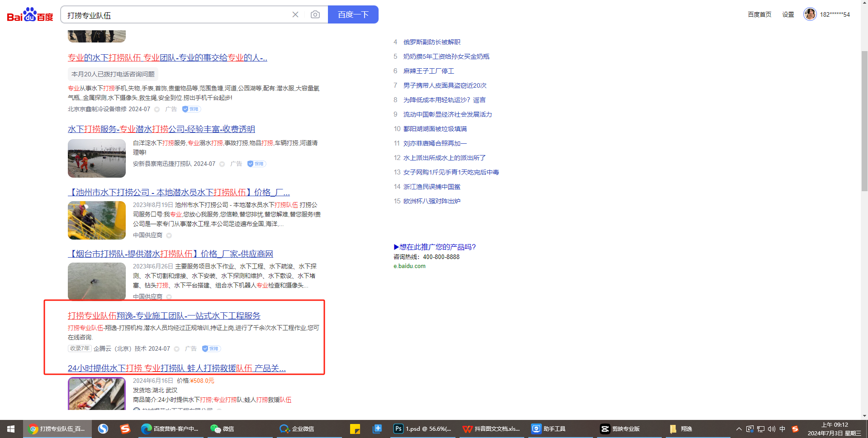Click the Baidu logo

(30, 15)
